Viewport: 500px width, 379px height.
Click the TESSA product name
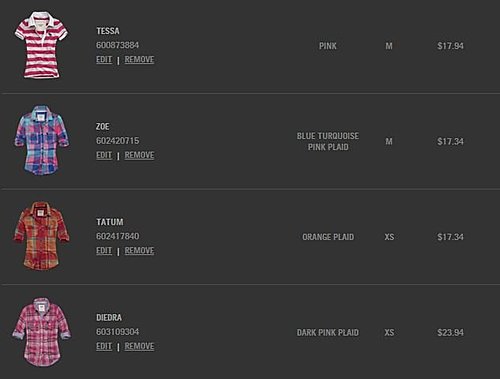(108, 31)
